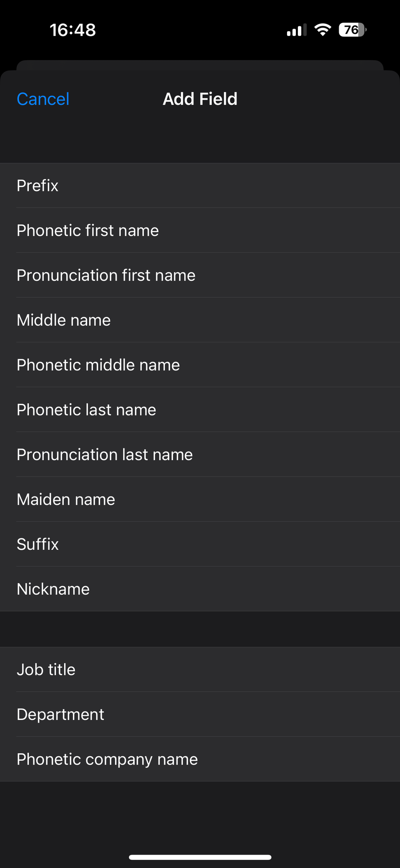Select the Prefix field option

pyautogui.click(x=37, y=186)
